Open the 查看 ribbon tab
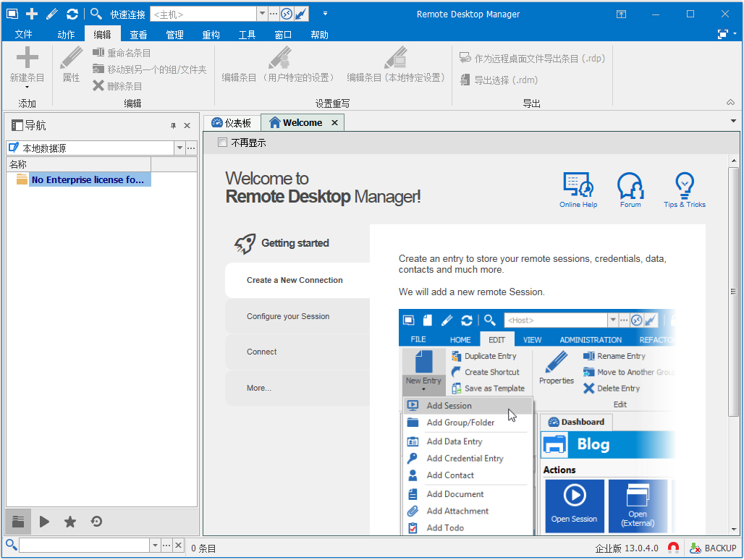 coord(138,35)
